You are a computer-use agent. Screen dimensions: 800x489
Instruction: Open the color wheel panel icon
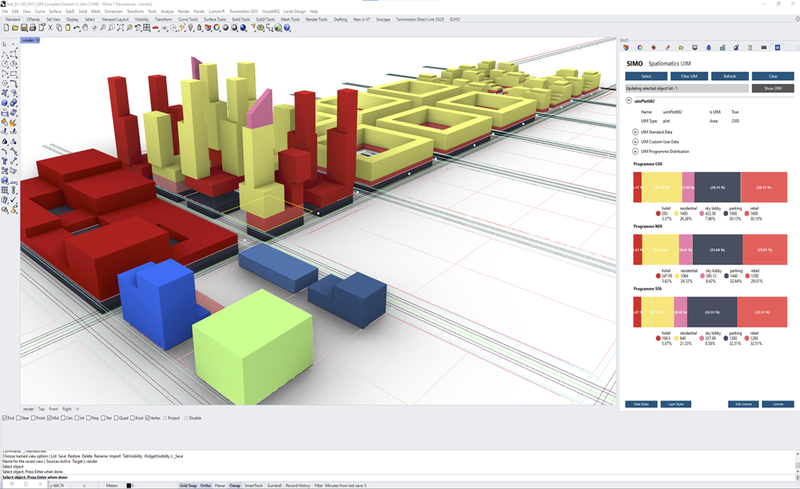639,47
